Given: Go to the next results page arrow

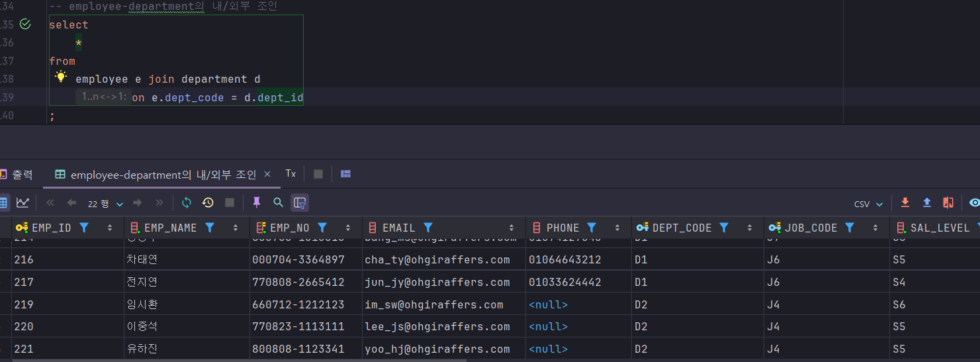Looking at the screenshot, I should 138,203.
